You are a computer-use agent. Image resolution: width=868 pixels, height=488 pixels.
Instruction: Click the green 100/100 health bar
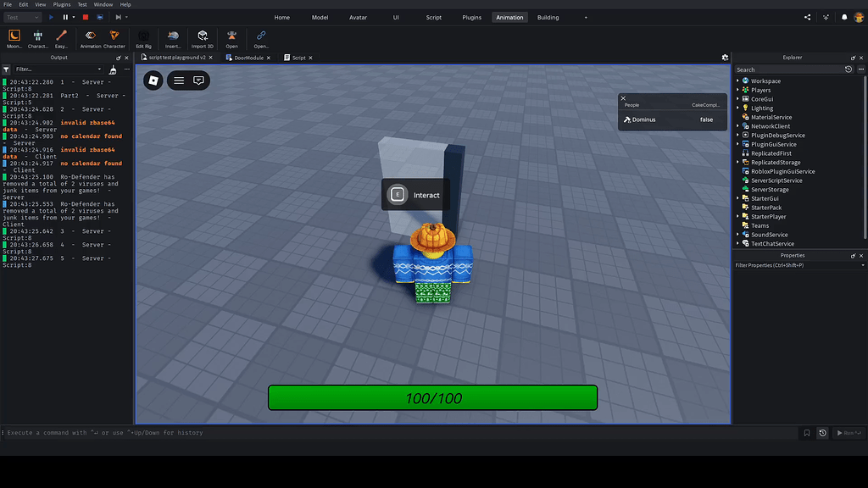pos(432,397)
